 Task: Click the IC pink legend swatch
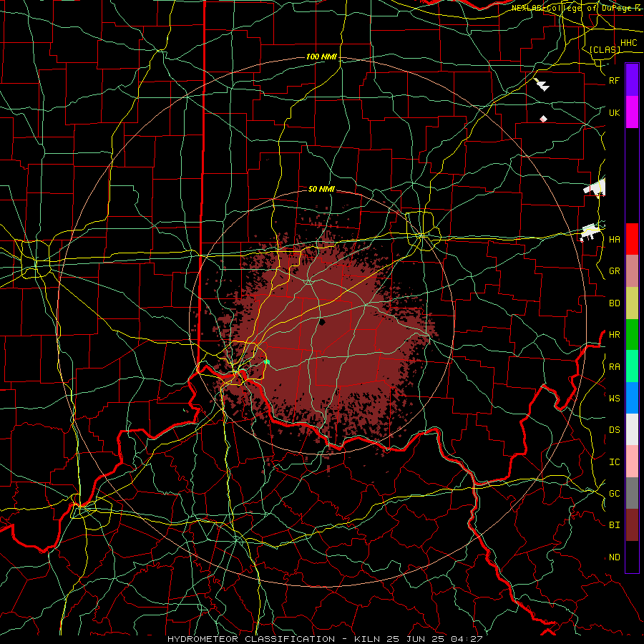pyautogui.click(x=632, y=462)
